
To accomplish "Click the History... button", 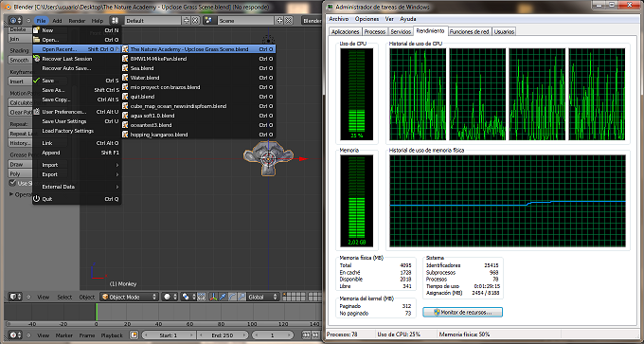I will pos(20,143).
